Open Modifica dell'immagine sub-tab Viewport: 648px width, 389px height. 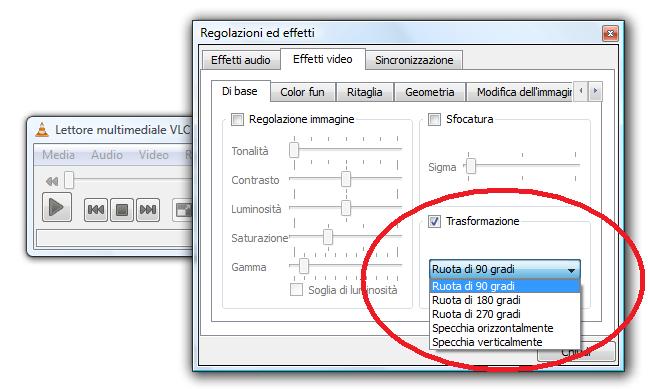click(520, 92)
